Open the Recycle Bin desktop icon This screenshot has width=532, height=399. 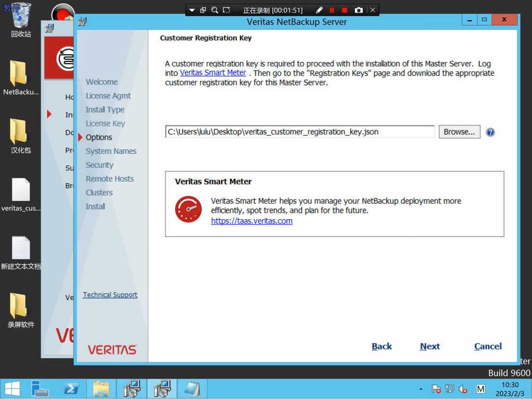click(21, 20)
